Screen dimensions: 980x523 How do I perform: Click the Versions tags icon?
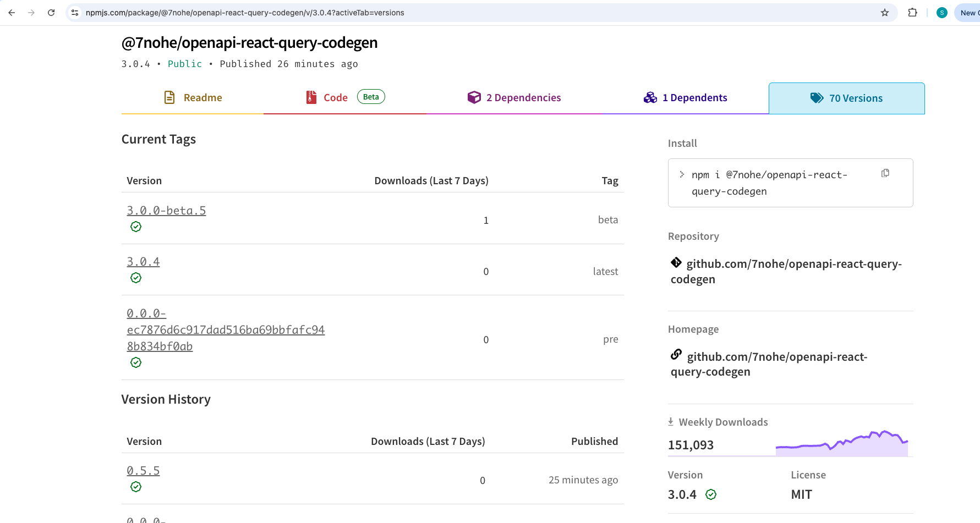click(817, 98)
